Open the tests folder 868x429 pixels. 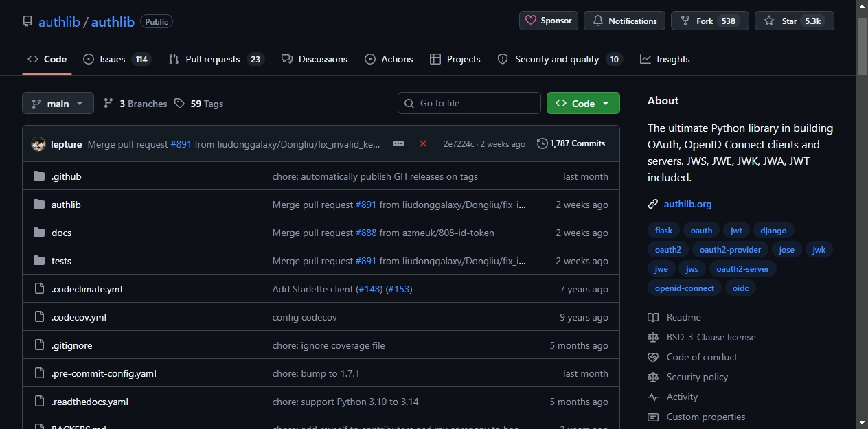tap(61, 261)
